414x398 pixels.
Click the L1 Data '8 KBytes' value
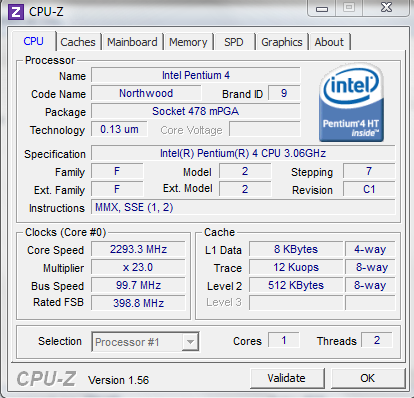coord(296,249)
